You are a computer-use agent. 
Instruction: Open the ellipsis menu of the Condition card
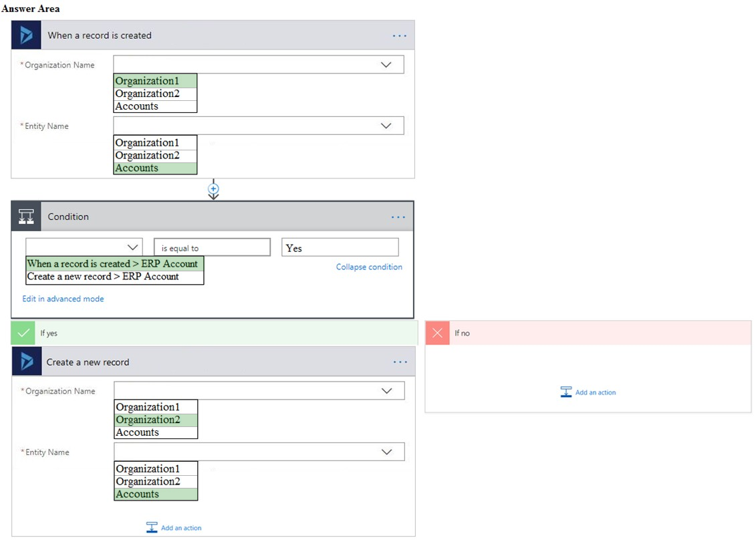(398, 217)
